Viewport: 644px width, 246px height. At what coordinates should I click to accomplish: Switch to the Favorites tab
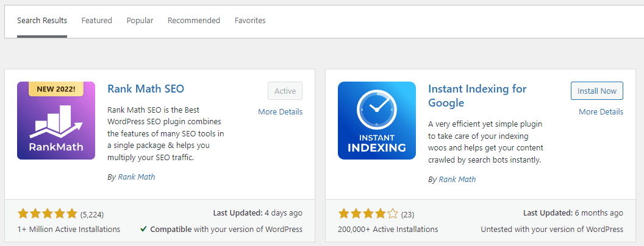click(250, 21)
